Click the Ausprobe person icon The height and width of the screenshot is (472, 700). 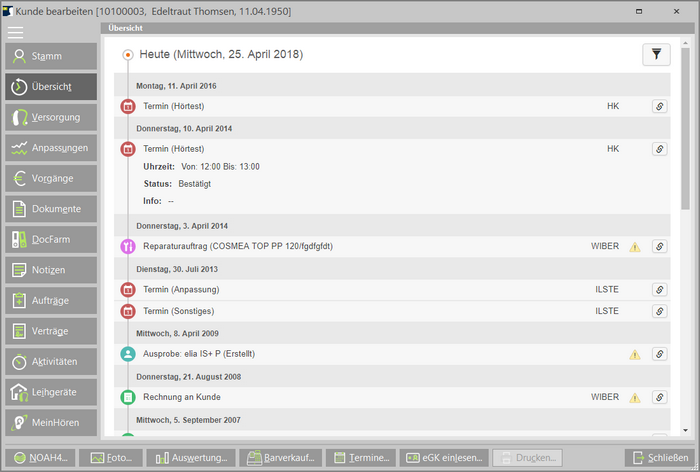(x=128, y=354)
